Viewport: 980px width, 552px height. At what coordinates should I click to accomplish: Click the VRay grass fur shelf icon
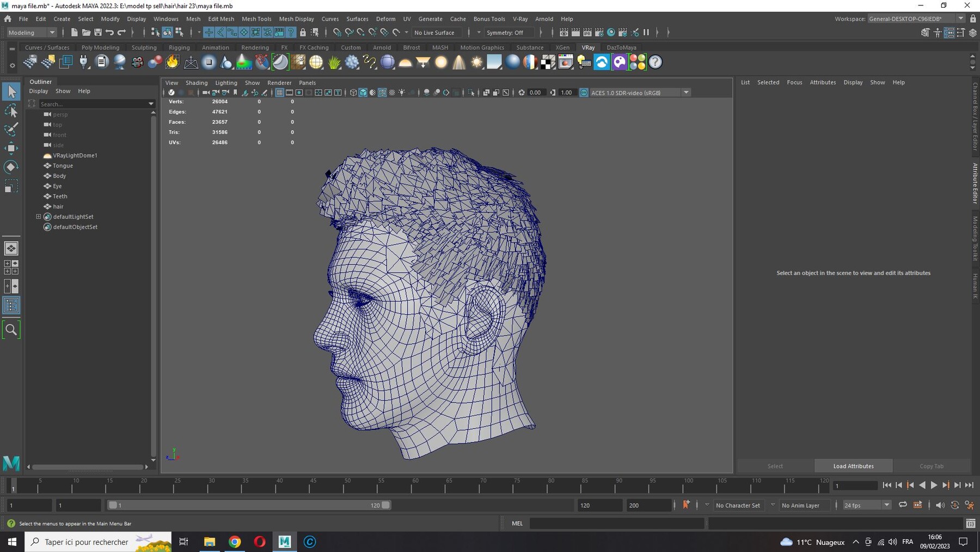coord(334,62)
